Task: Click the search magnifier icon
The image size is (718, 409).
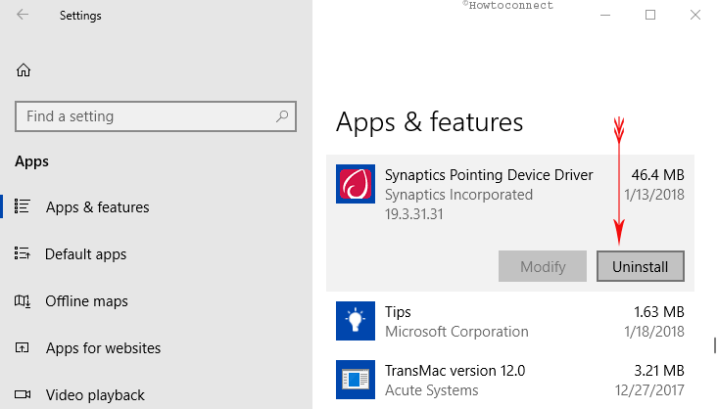Action: (x=282, y=116)
